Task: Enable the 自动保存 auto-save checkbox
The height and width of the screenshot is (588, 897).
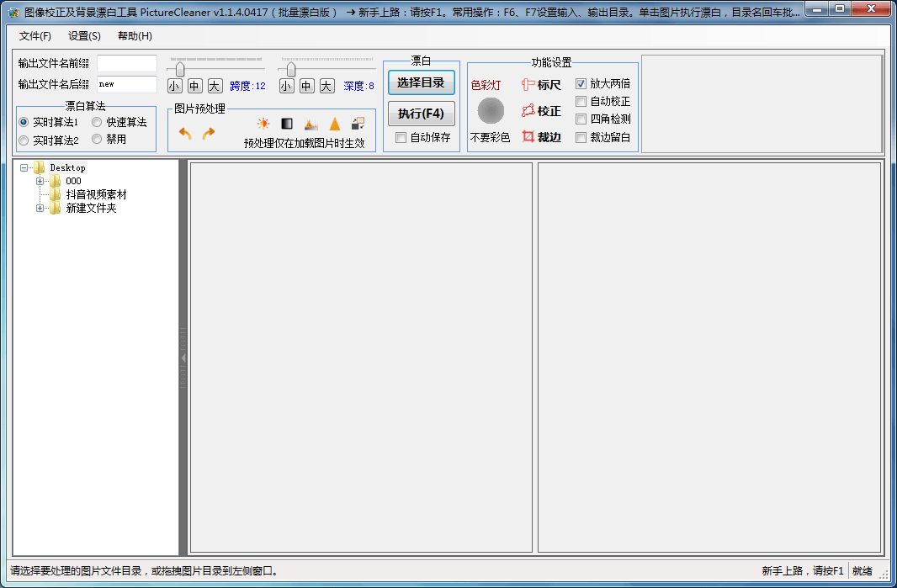Action: point(401,137)
